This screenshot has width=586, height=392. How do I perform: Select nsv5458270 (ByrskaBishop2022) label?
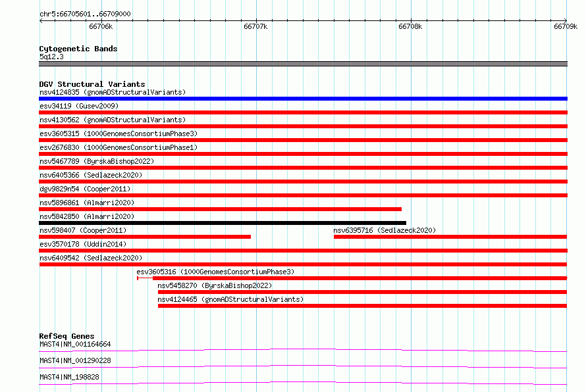pos(215,285)
